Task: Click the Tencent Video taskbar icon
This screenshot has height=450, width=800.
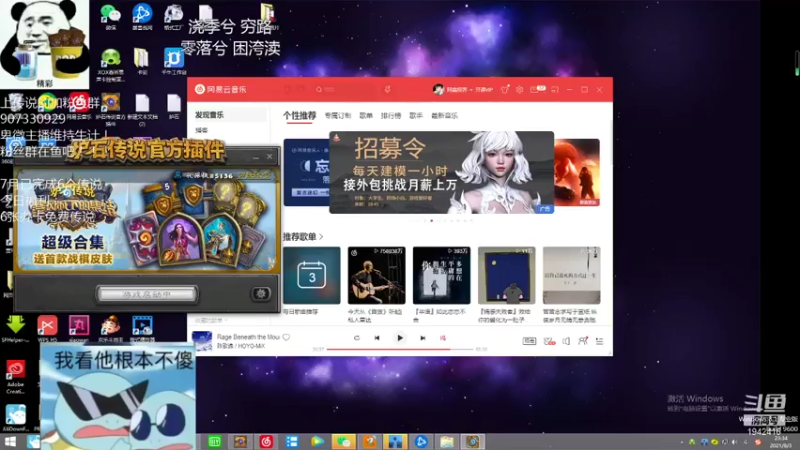Action: [317, 442]
